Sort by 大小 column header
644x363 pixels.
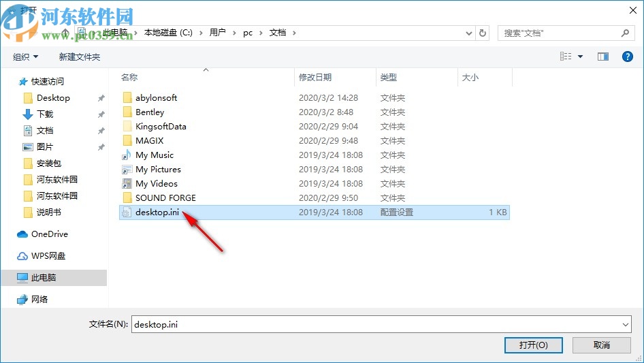point(470,77)
